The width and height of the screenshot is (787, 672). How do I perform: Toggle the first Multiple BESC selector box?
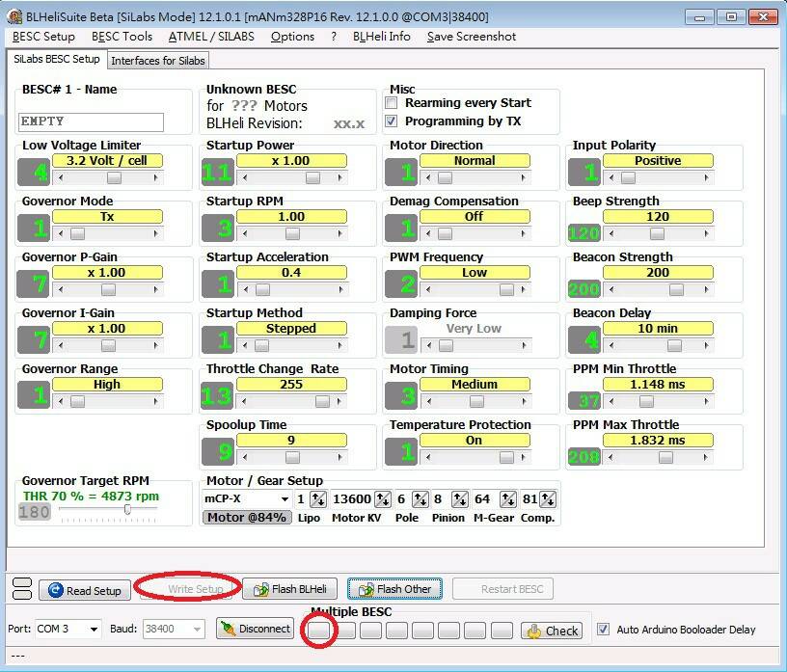click(318, 631)
